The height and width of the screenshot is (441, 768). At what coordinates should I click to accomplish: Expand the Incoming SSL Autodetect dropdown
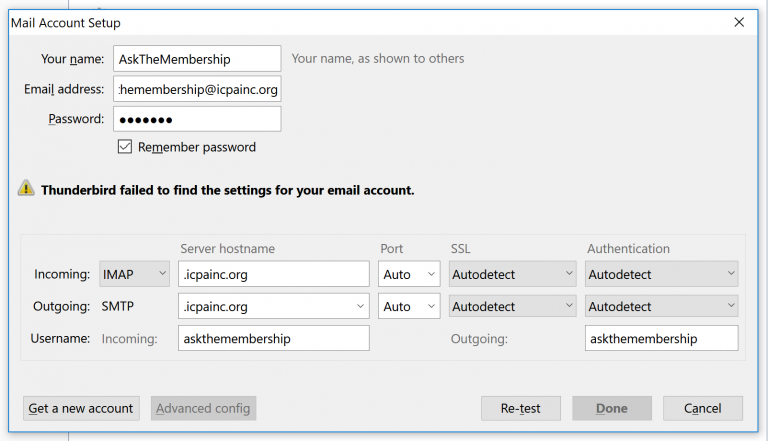(512, 274)
